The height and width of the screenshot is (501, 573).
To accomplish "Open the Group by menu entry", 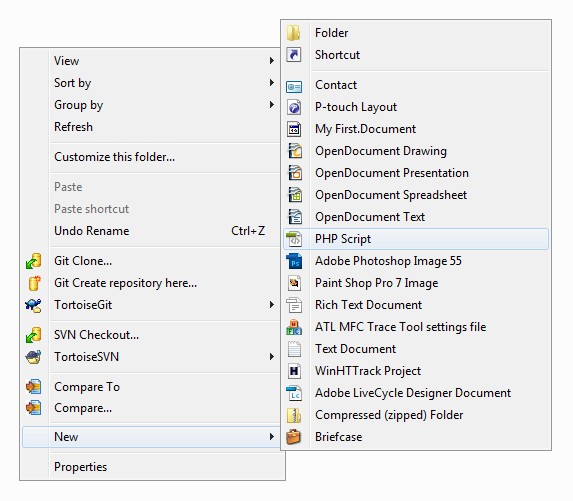I will [x=152, y=105].
